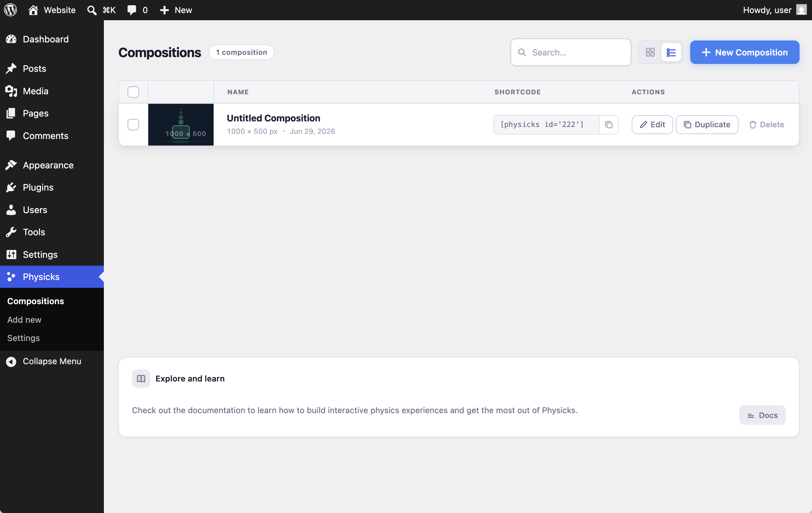This screenshot has width=812, height=513.
Task: Open the WordPress logo menu
Action: coord(10,10)
